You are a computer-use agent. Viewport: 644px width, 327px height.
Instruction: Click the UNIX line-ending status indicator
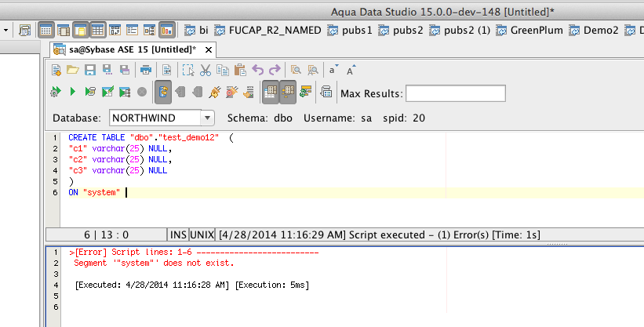pos(202,235)
